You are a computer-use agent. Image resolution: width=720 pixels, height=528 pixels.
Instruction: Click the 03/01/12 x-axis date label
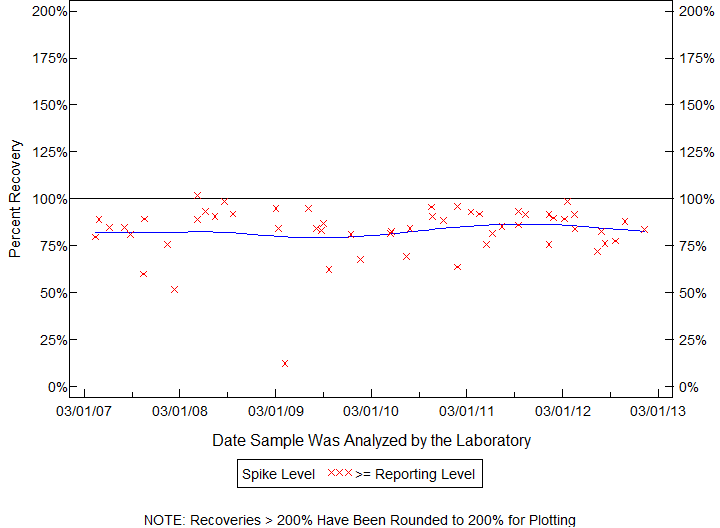[562, 410]
